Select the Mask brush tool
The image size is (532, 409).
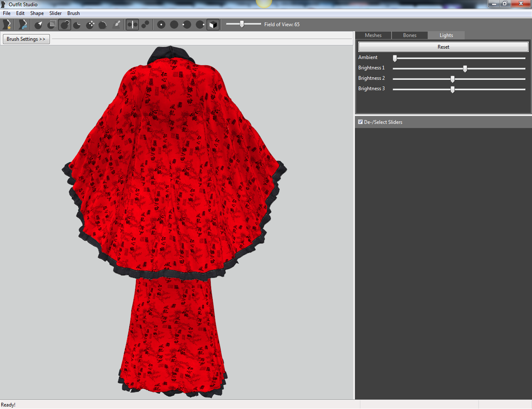(52, 25)
